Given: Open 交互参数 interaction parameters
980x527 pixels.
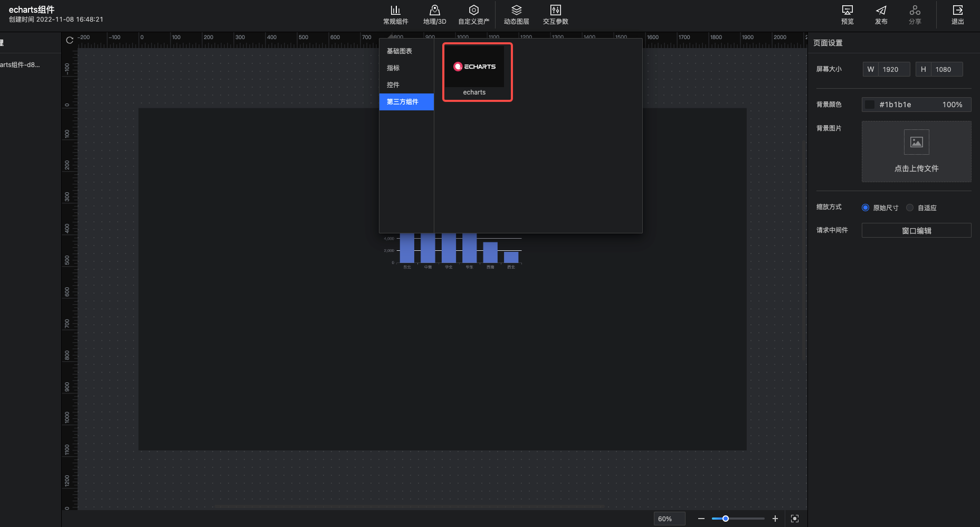Looking at the screenshot, I should (x=555, y=14).
